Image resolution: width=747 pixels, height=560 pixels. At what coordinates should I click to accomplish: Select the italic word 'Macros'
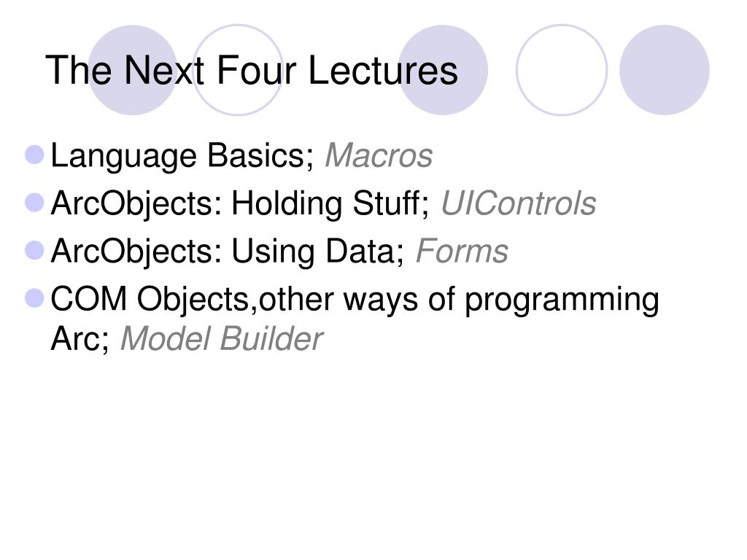tap(379, 156)
